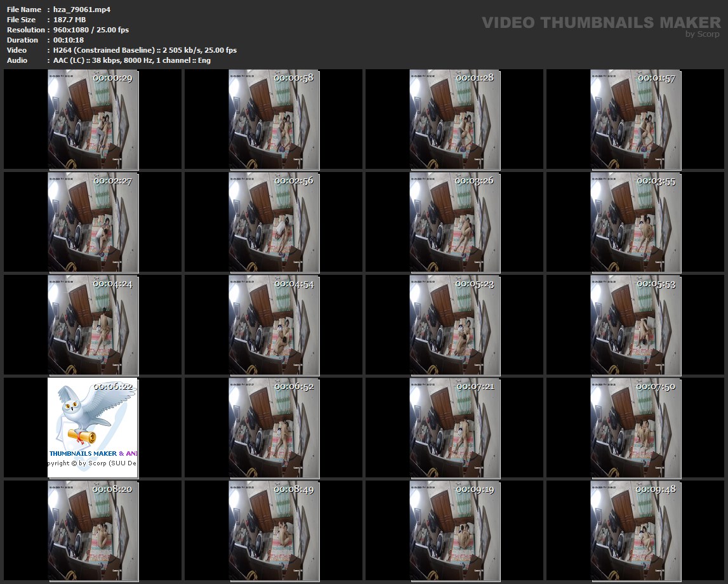Image resolution: width=728 pixels, height=584 pixels.
Task: Click the thumbnail at 00:03:26
Action: [454, 222]
